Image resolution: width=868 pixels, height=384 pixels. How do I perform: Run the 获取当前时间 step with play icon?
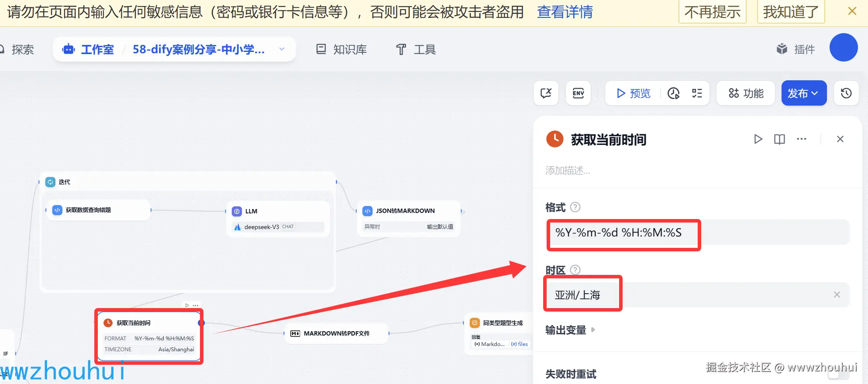(x=758, y=139)
